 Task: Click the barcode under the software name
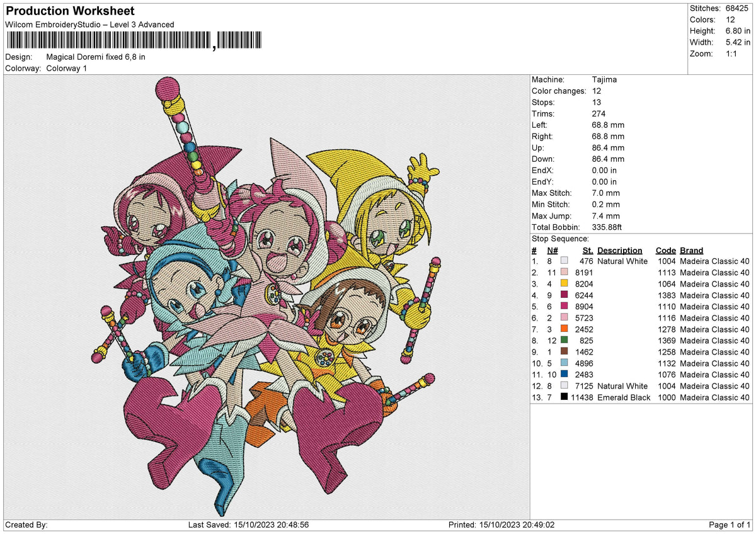tap(135, 41)
